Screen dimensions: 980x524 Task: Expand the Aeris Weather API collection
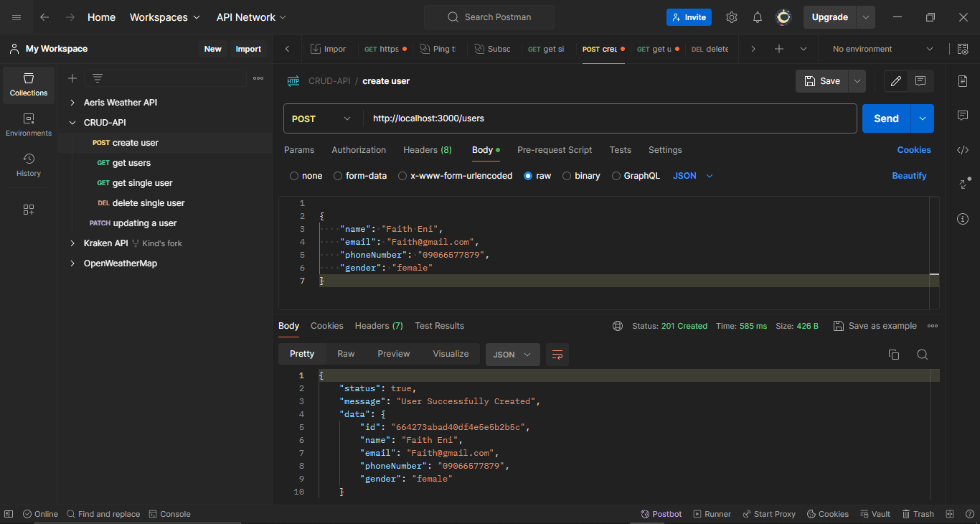[72, 103]
